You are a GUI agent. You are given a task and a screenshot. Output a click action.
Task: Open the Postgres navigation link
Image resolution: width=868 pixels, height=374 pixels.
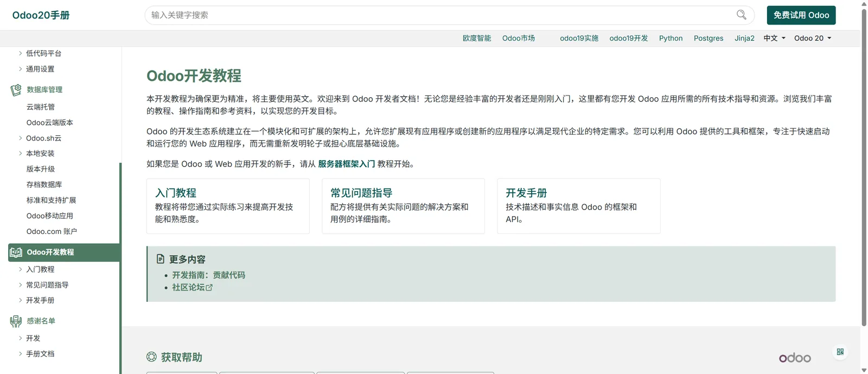click(709, 38)
